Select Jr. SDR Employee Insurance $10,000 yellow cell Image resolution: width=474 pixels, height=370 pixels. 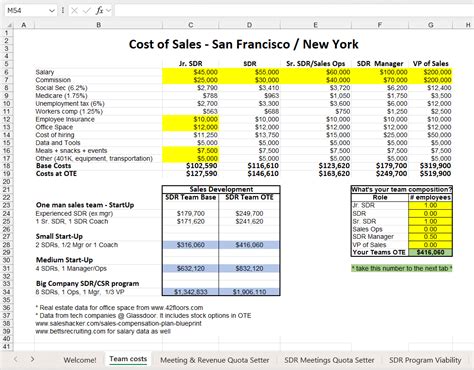[x=191, y=119]
